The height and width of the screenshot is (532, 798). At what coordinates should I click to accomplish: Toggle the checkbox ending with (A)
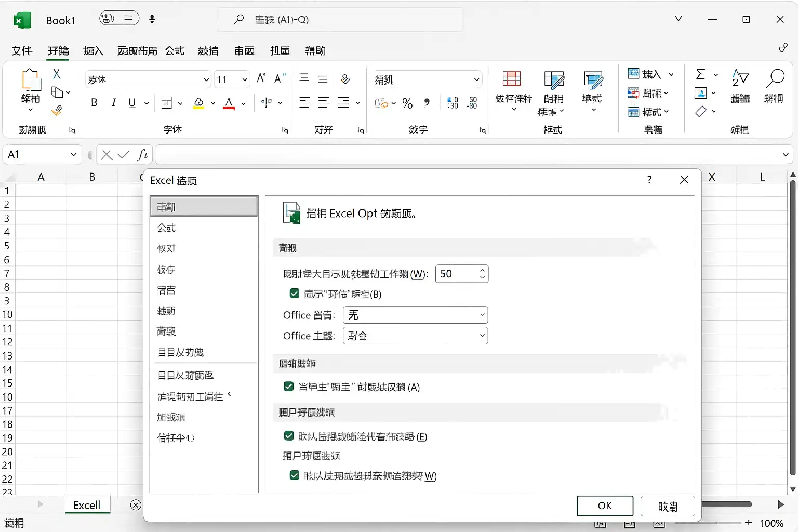[x=289, y=387]
